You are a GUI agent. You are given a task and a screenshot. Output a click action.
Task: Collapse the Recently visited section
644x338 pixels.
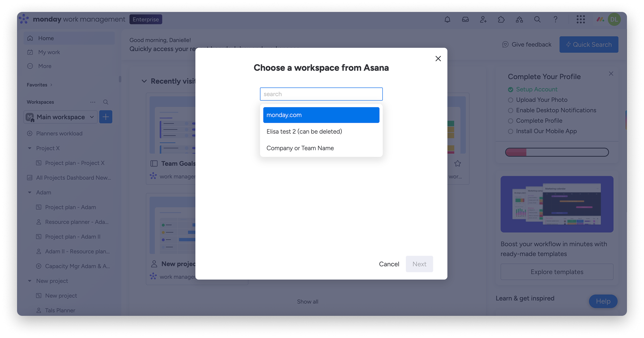[x=144, y=81]
